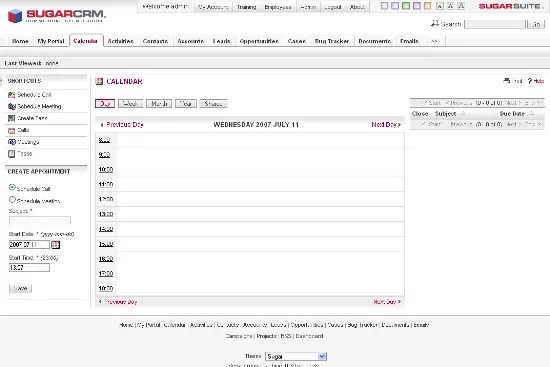The image size is (550, 367).
Task: Open the Training header link
Action: (x=247, y=7)
